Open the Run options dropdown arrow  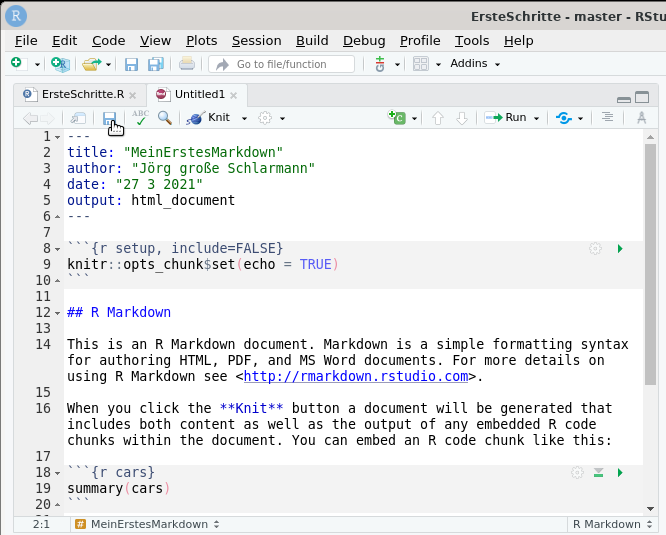(x=536, y=118)
